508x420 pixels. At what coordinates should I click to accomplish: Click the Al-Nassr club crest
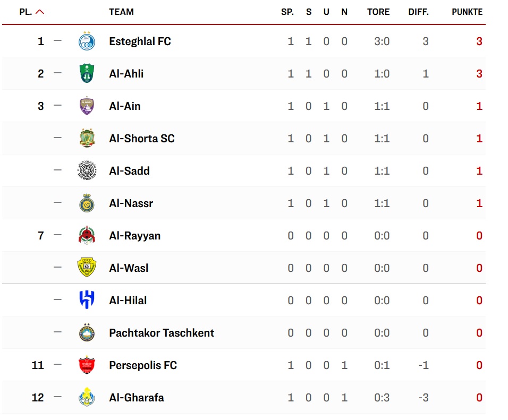[87, 203]
